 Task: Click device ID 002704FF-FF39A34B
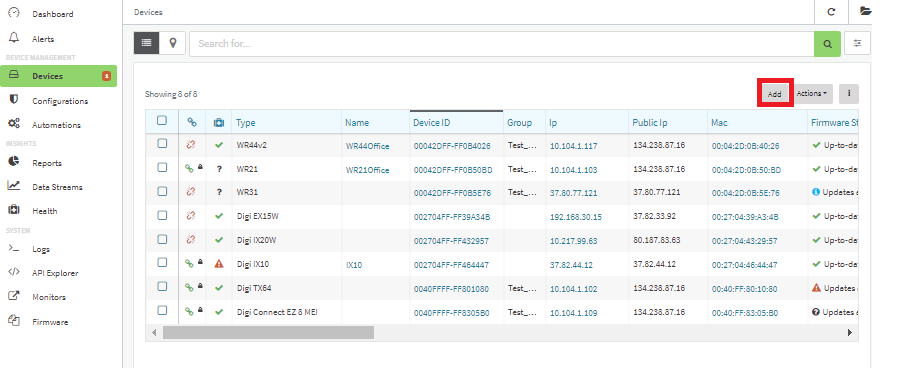pos(452,217)
